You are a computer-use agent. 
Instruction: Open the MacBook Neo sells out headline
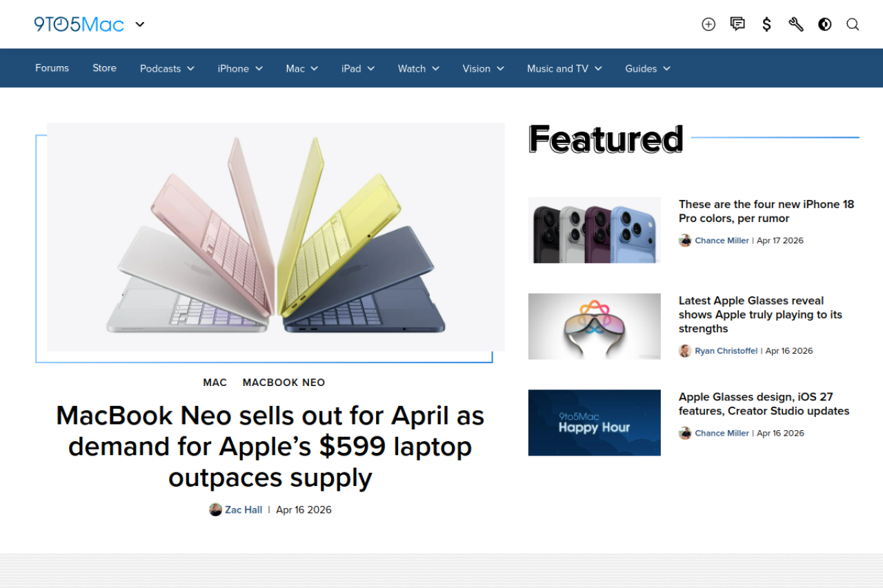point(270,446)
